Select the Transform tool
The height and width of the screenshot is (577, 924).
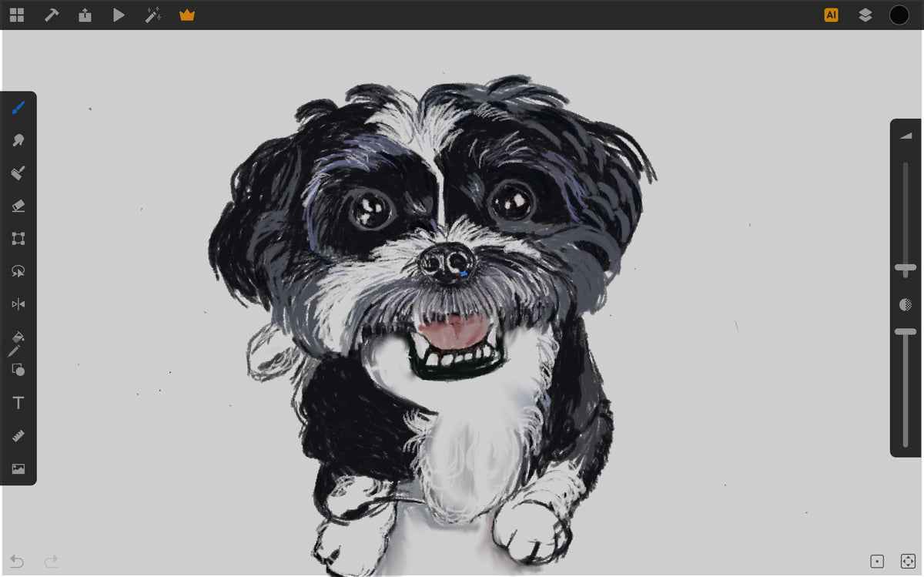point(18,239)
